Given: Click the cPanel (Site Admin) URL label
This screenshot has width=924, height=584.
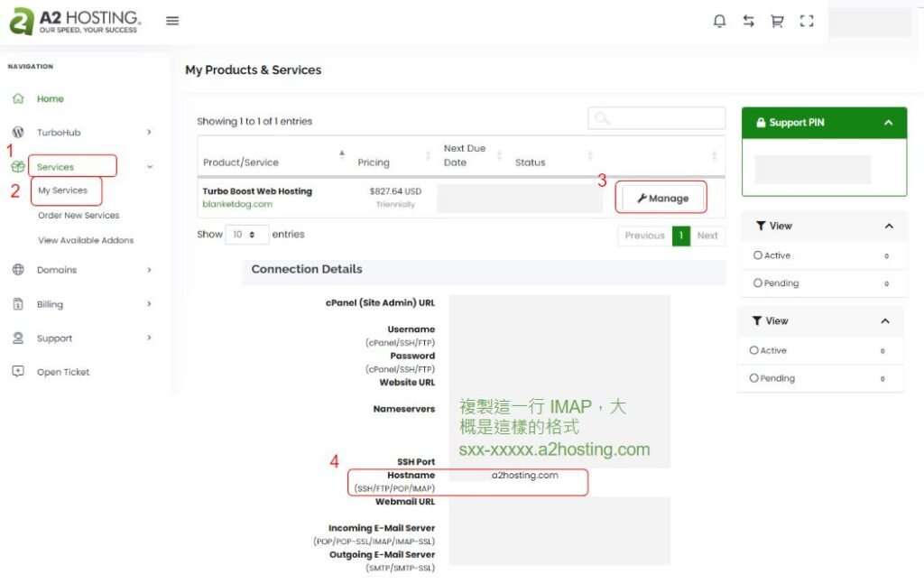Looking at the screenshot, I should tap(380, 303).
